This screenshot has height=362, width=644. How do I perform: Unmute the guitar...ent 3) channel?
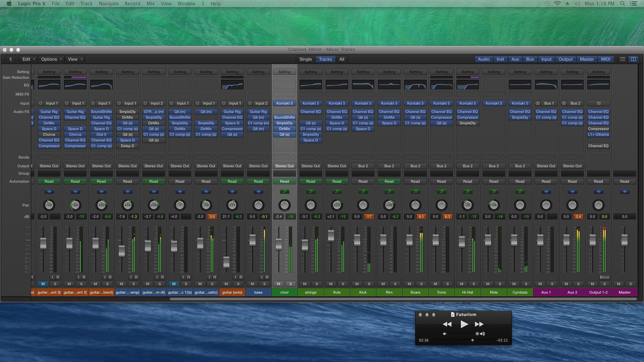tap(43, 284)
